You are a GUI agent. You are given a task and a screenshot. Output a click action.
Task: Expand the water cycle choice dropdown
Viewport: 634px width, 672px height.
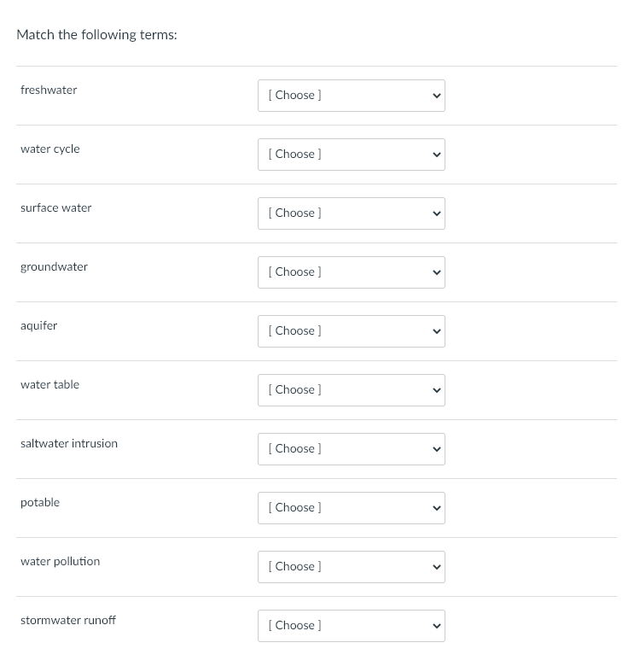coord(351,155)
